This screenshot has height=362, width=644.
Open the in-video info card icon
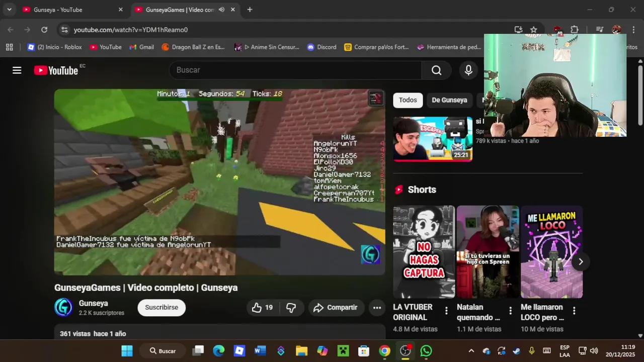[376, 98]
